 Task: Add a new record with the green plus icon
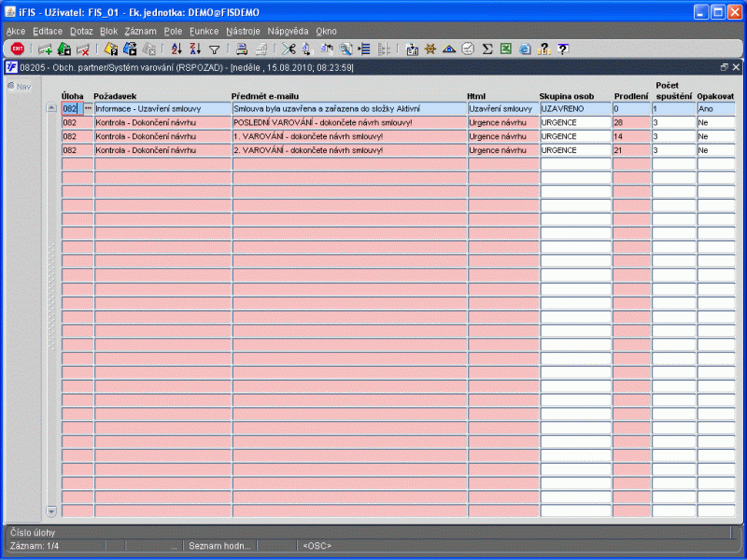click(x=45, y=49)
